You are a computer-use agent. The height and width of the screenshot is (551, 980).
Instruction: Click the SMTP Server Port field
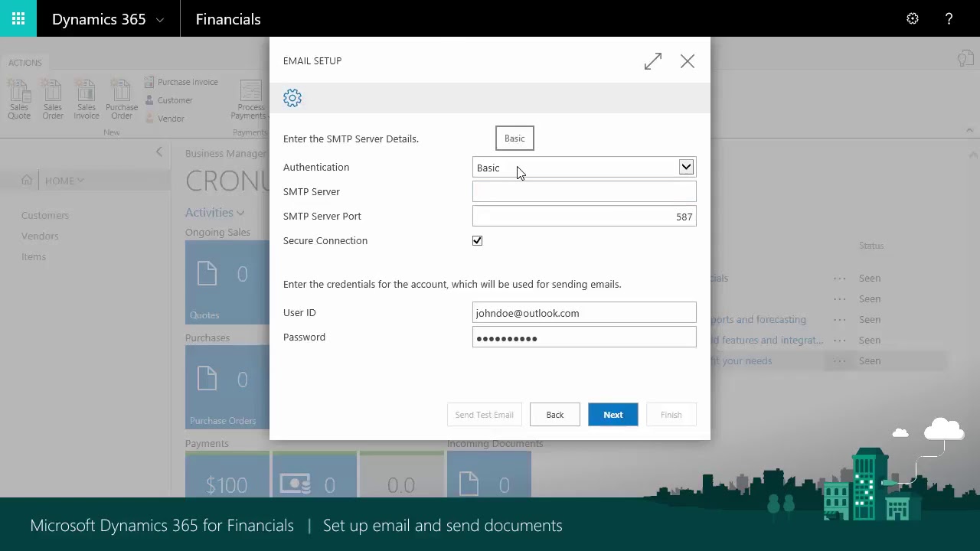click(584, 217)
